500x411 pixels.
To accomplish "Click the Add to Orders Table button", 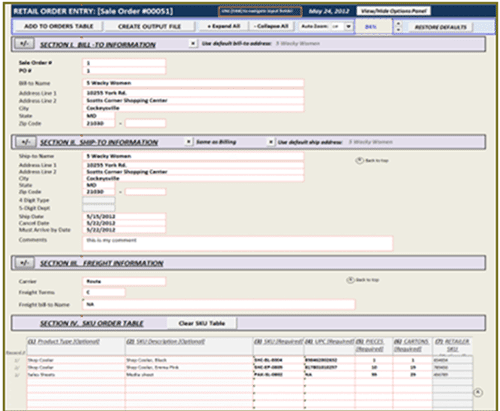I will click(59, 26).
